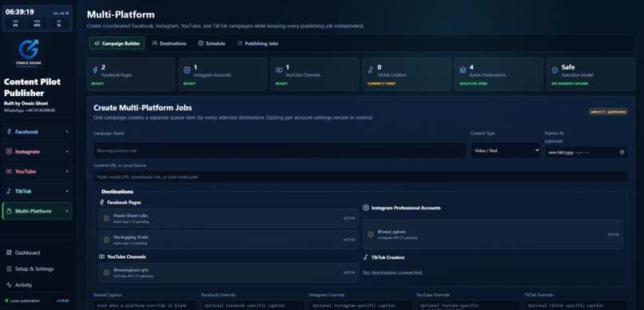Image resolution: width=644 pixels, height=310 pixels.
Task: Click the YouTube icon on YouTube Channels card
Action: (x=280, y=70)
